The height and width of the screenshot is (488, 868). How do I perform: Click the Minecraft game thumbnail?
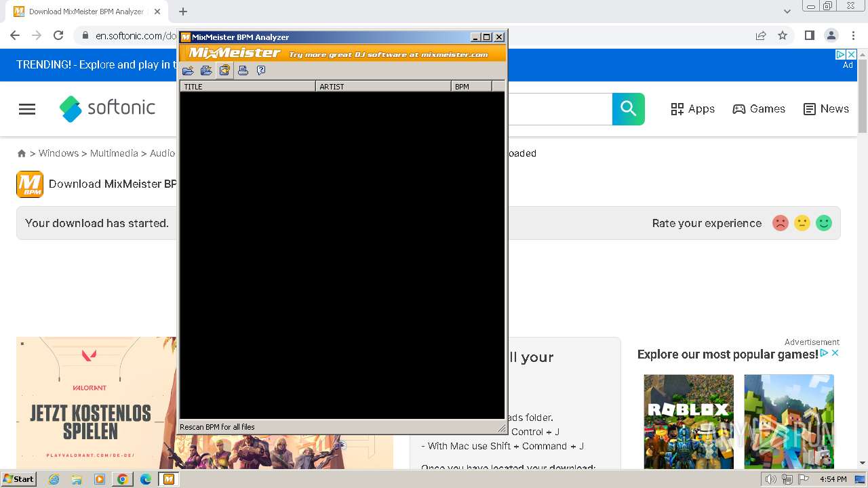pyautogui.click(x=789, y=422)
